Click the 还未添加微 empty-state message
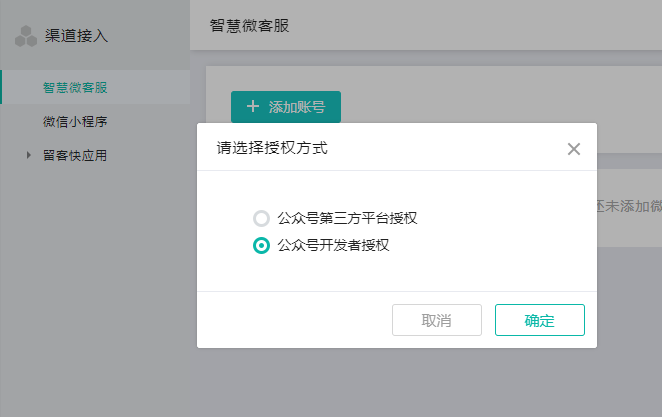Image resolution: width=662 pixels, height=417 pixels. (x=629, y=205)
